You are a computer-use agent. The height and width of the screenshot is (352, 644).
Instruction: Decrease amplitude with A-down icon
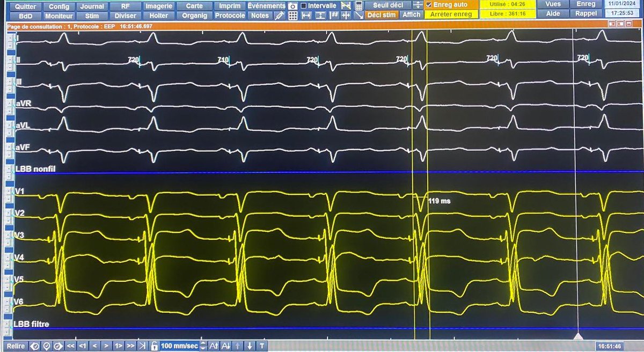tap(226, 346)
